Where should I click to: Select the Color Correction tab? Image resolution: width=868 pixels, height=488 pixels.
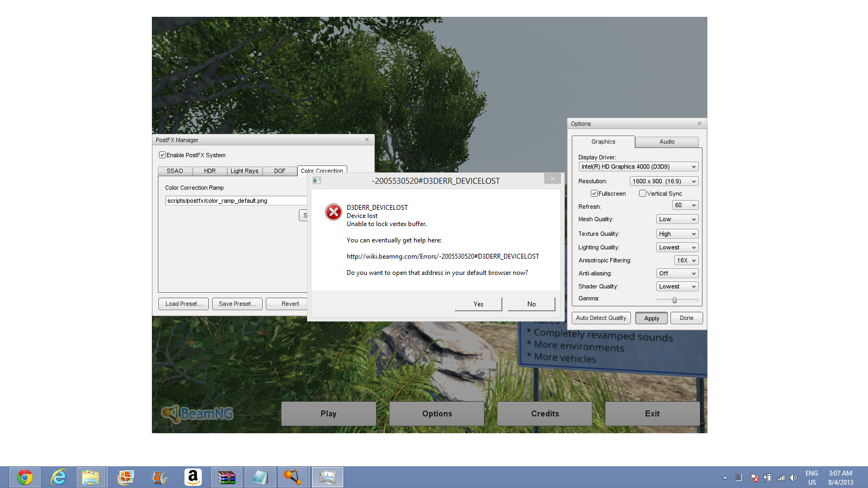pyautogui.click(x=322, y=170)
